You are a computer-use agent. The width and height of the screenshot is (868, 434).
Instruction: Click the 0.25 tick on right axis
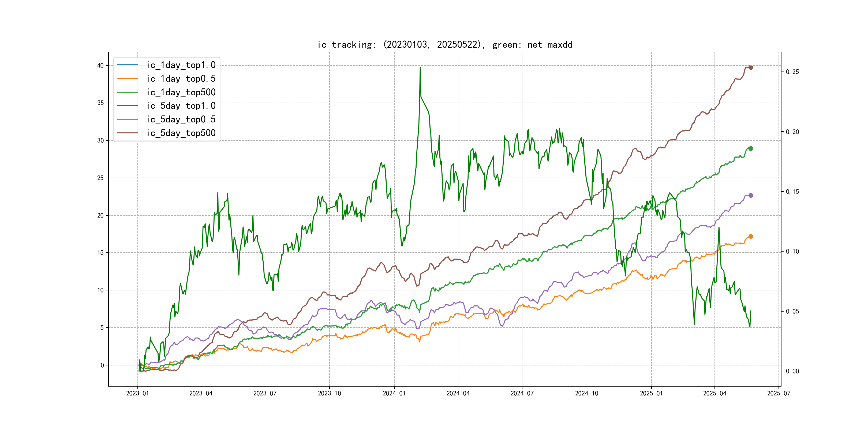pos(792,72)
